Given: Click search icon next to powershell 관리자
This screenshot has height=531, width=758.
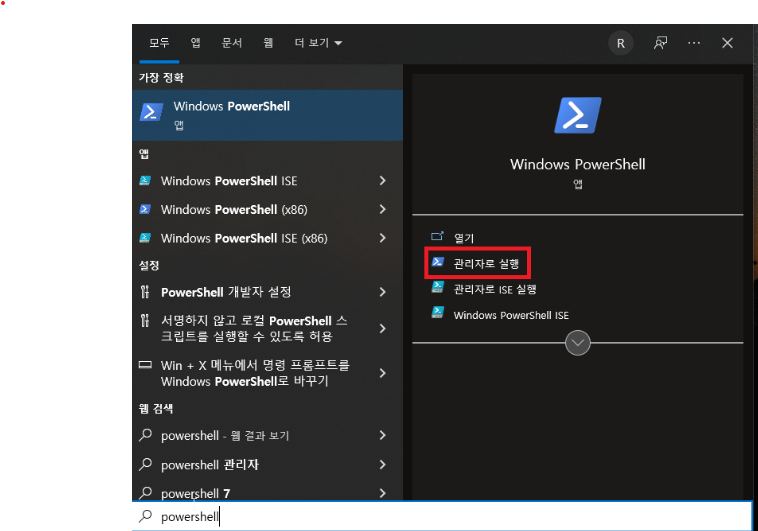Looking at the screenshot, I should click(x=146, y=464).
